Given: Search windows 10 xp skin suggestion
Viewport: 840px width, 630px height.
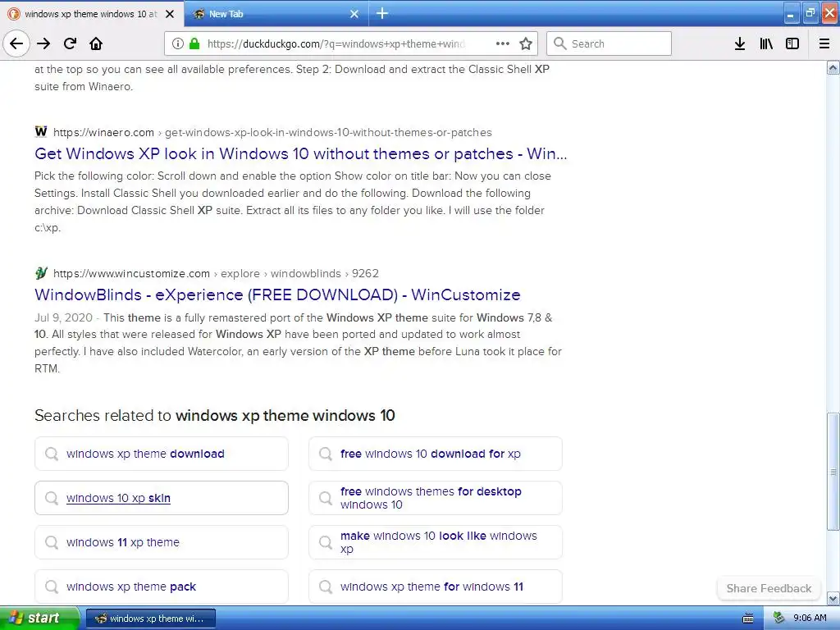Looking at the screenshot, I should (162, 498).
